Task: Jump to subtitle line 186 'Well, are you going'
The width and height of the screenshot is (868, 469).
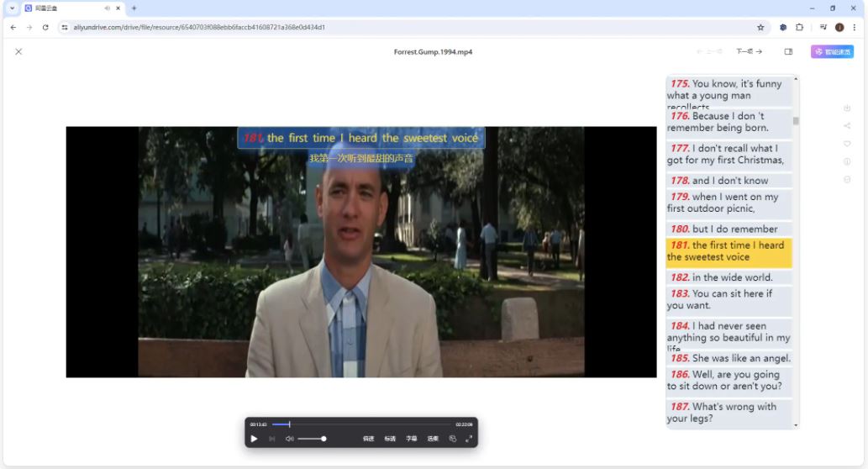Action: pyautogui.click(x=729, y=381)
